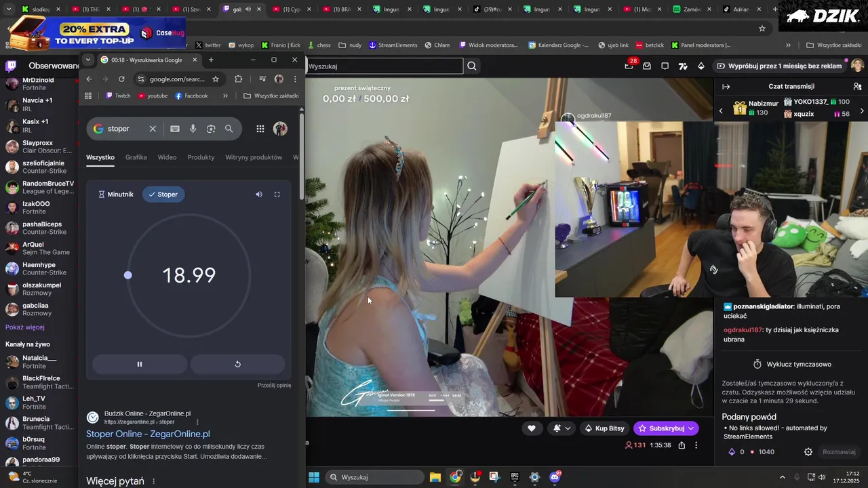
Task: Click the Twitch Wyszukaj search box
Action: [x=385, y=66]
